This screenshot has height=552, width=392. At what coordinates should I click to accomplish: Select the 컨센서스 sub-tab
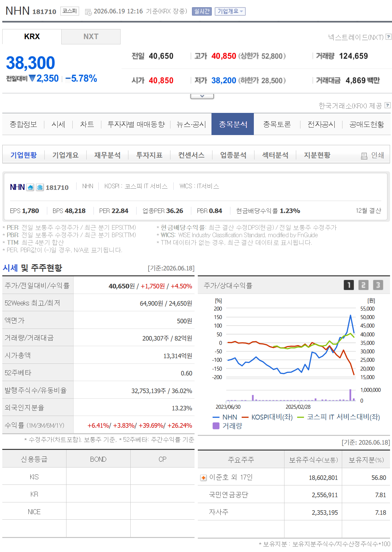(x=191, y=155)
